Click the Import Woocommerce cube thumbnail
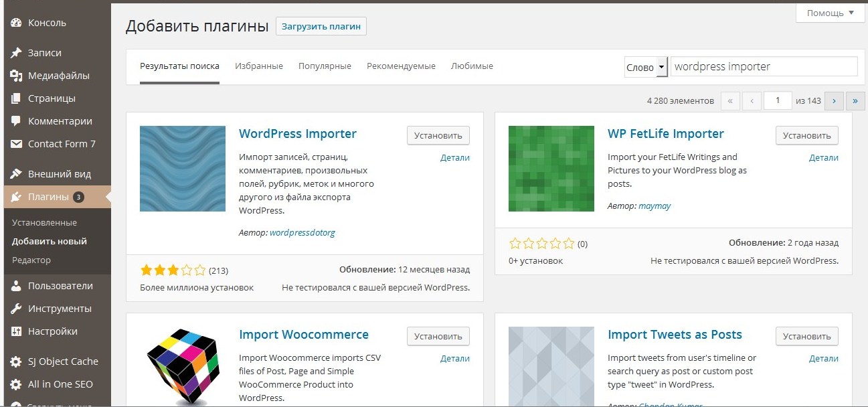868x407 pixels. tap(183, 367)
